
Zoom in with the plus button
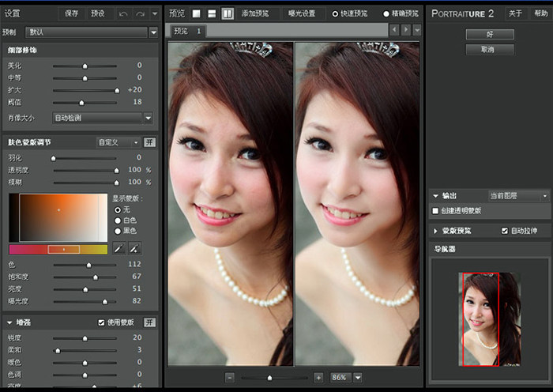318,378
